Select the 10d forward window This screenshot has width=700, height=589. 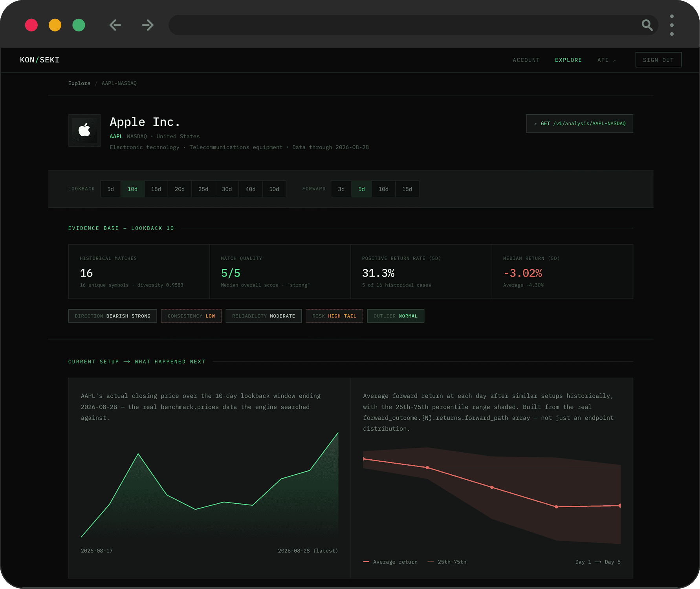(x=383, y=189)
